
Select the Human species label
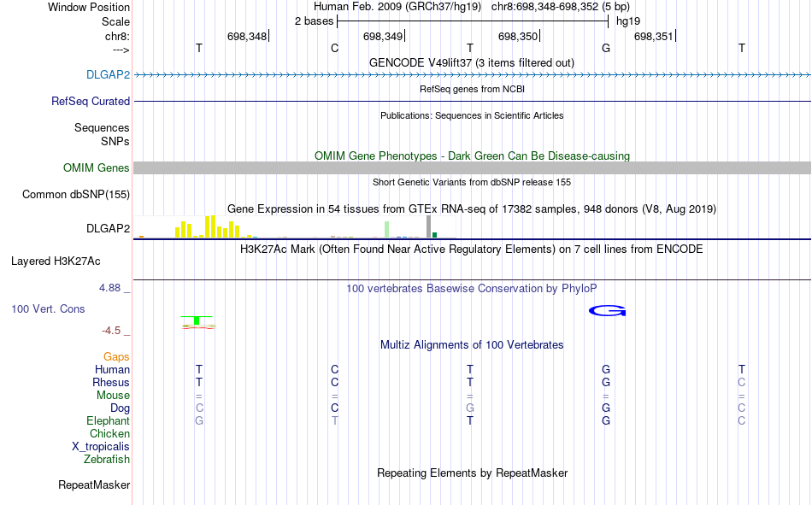[112, 369]
